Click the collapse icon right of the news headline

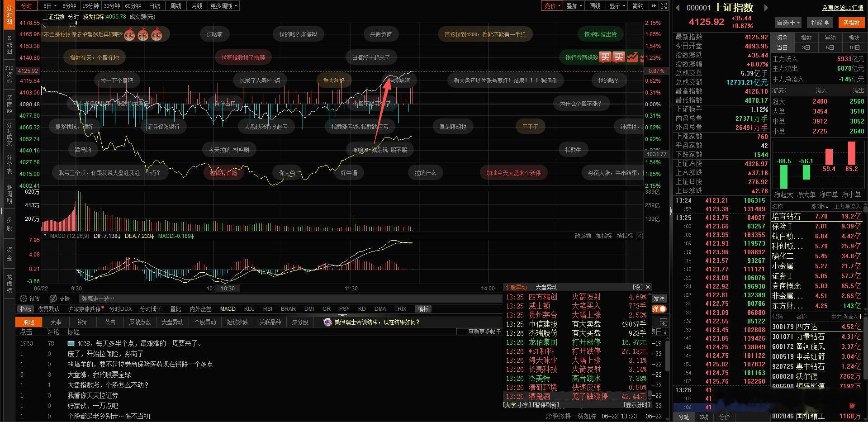click(x=663, y=322)
